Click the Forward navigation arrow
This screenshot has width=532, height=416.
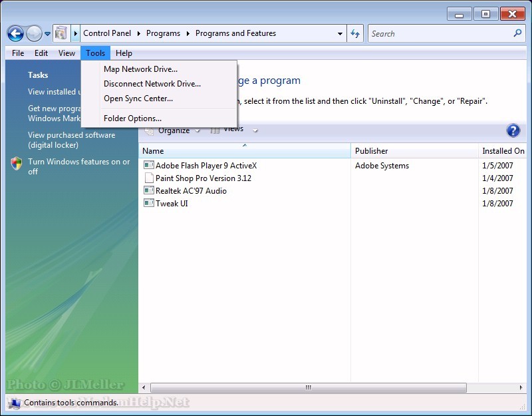pos(34,34)
